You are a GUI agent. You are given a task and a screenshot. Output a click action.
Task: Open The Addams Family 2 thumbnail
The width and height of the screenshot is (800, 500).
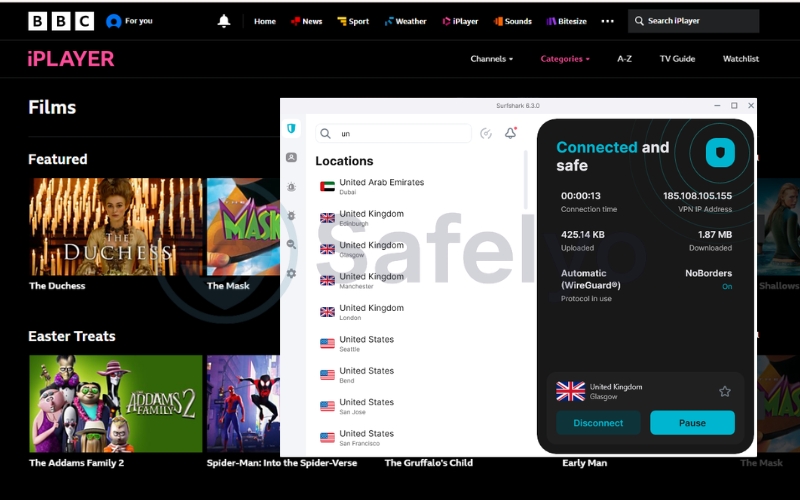tap(116, 404)
